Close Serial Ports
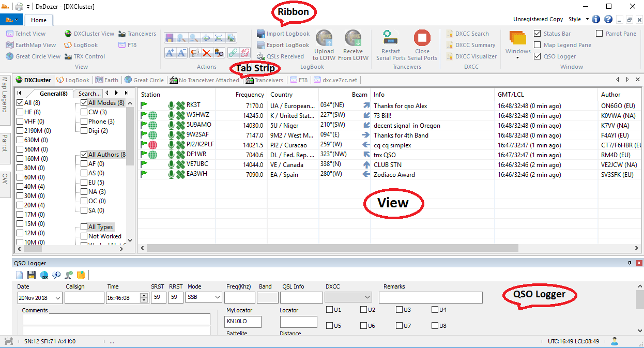The height and width of the screenshot is (348, 644). pyautogui.click(x=422, y=45)
